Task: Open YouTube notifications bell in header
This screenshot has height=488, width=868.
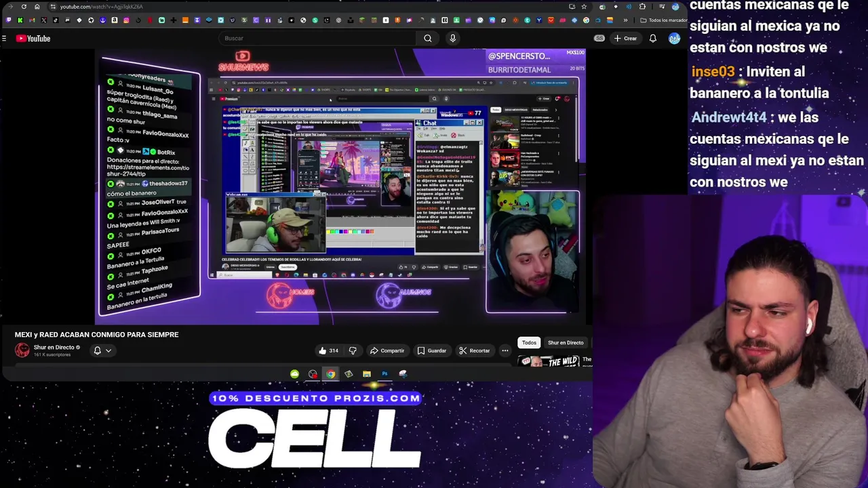Action: (652, 39)
